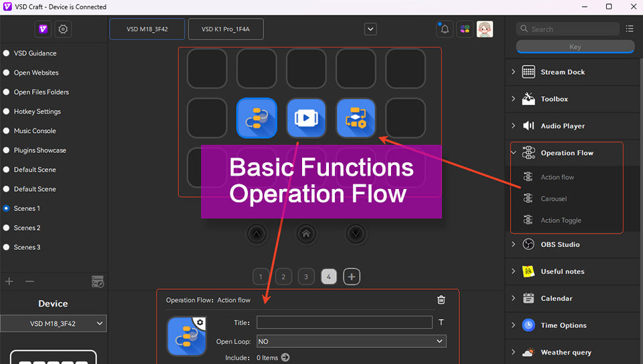Viewport: 643px width, 364px height.
Task: Expand the Calendar category
Action: 513,299
